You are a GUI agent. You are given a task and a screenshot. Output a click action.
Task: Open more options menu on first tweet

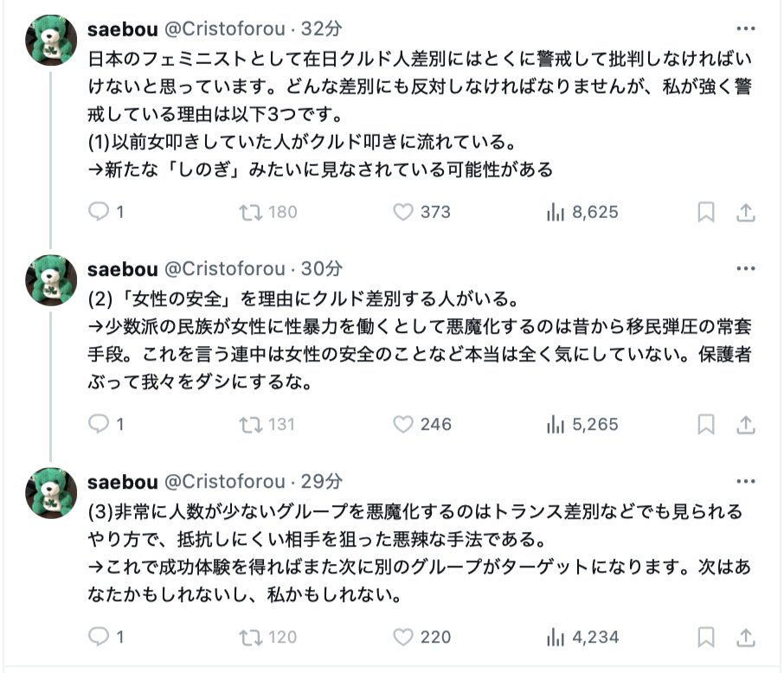click(744, 29)
